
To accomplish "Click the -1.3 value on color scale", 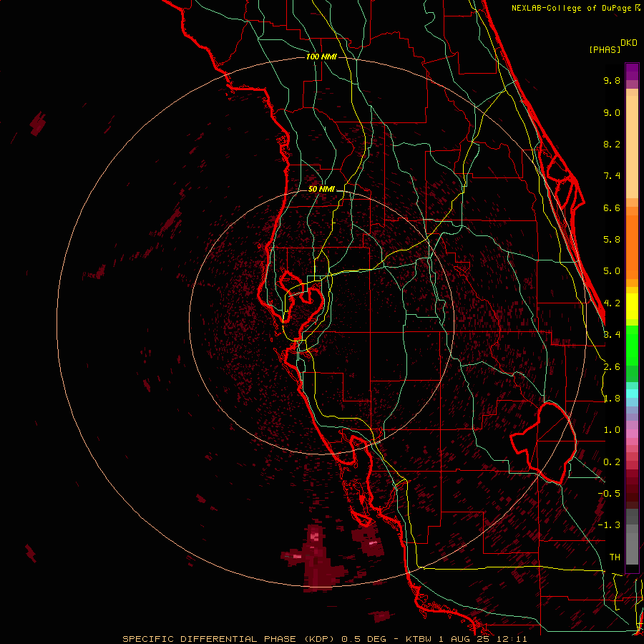I will [609, 525].
